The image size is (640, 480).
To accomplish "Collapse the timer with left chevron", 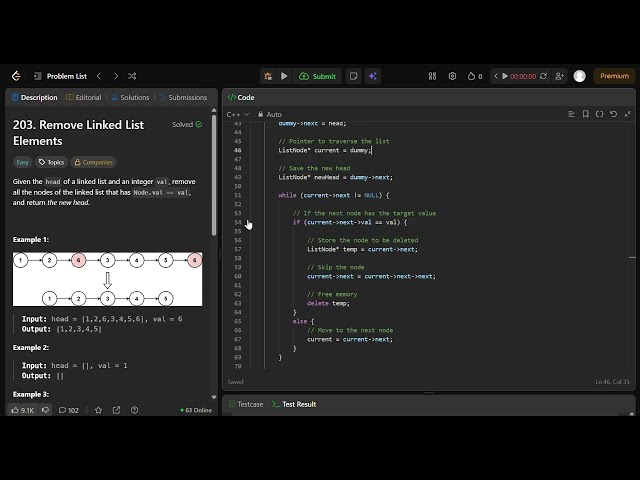I will [496, 76].
